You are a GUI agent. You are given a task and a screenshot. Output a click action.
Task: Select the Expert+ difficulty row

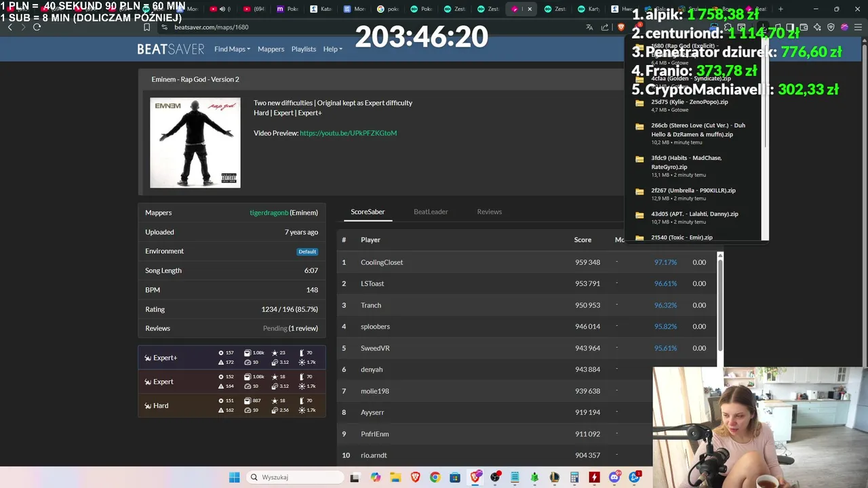coord(232,358)
